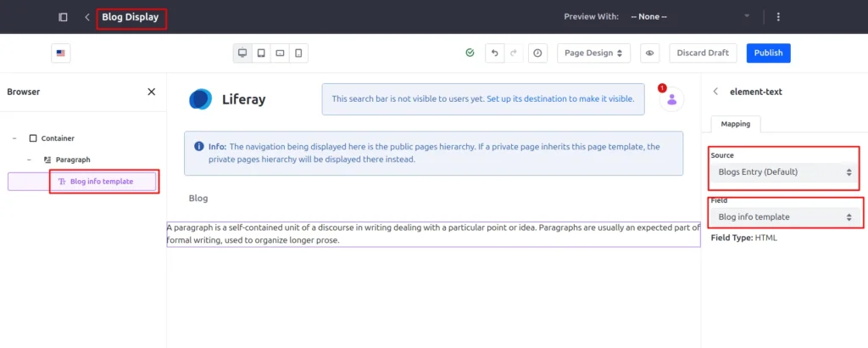Select the desktop viewport icon

click(242, 53)
